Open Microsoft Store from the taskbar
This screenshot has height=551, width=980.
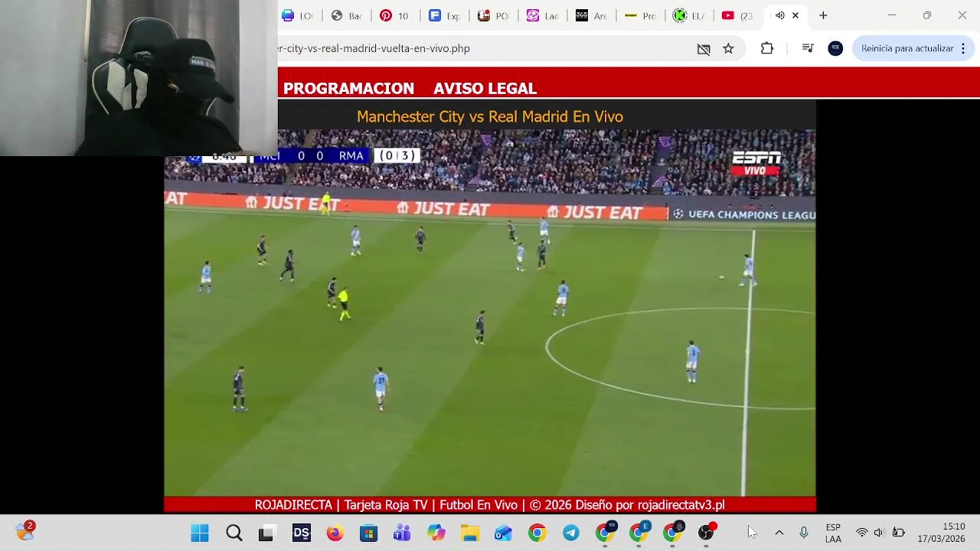pyautogui.click(x=368, y=533)
